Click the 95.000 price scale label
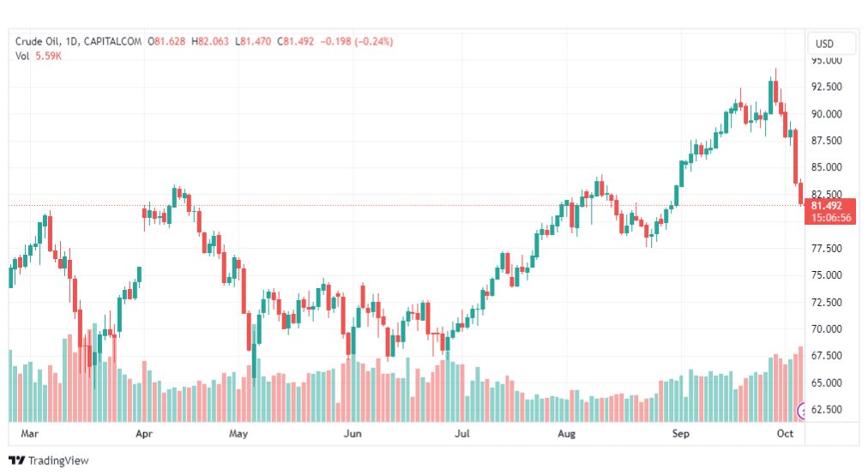Screen dimensions: 868x476 click(827, 61)
